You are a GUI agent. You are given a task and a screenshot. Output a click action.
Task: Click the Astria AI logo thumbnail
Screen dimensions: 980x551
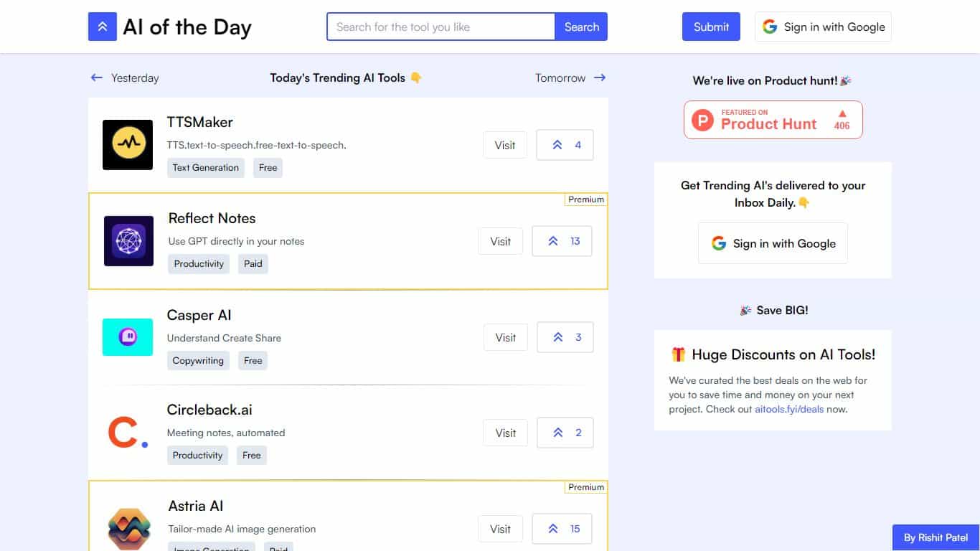tap(127, 528)
